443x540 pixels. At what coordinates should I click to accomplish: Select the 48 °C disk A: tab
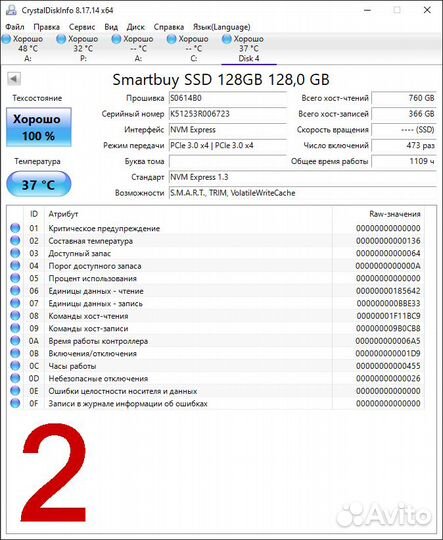tap(28, 49)
